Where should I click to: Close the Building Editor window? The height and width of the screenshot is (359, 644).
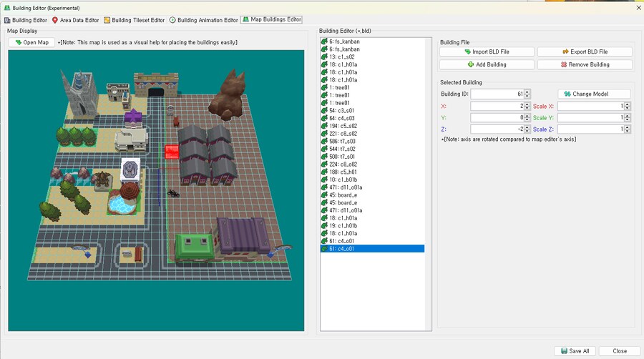coord(639,8)
